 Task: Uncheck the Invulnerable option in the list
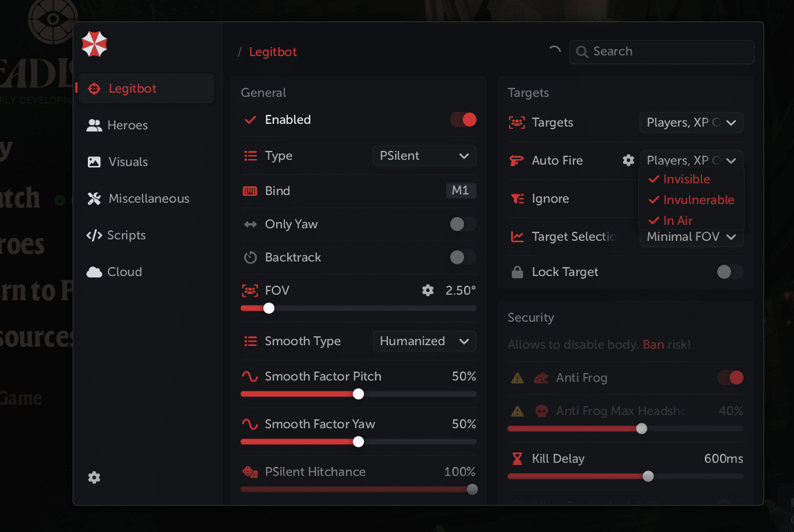click(691, 200)
